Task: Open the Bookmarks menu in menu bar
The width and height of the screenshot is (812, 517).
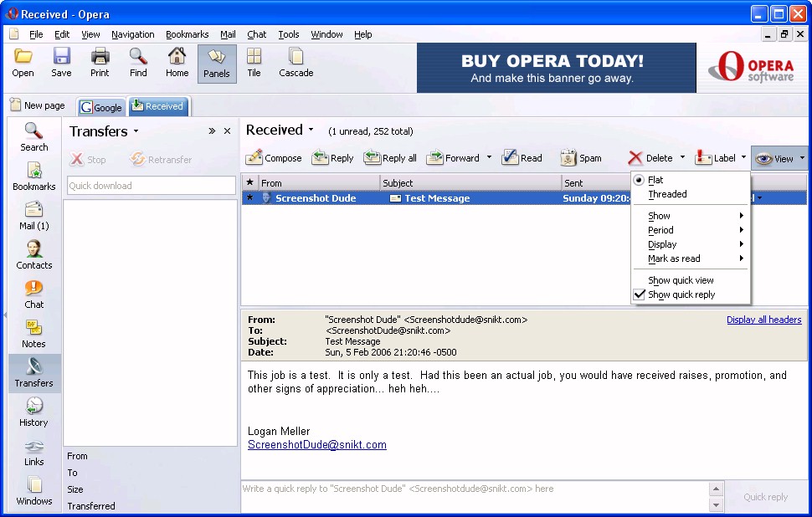Action: click(x=187, y=34)
